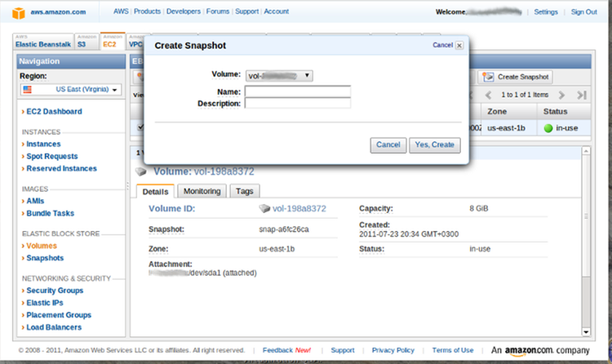Switch to the Tags tab
Screen dimensions: 612x364
coord(244,191)
